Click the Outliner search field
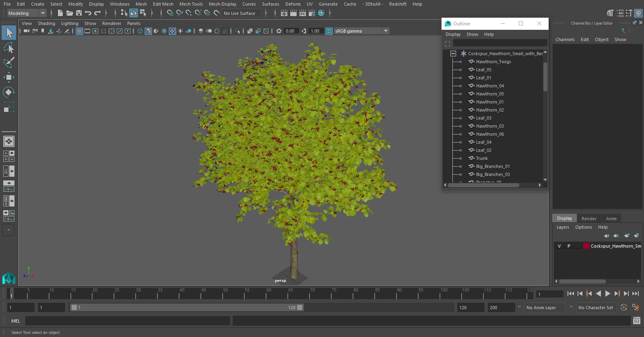This screenshot has height=337, width=644. pos(500,43)
